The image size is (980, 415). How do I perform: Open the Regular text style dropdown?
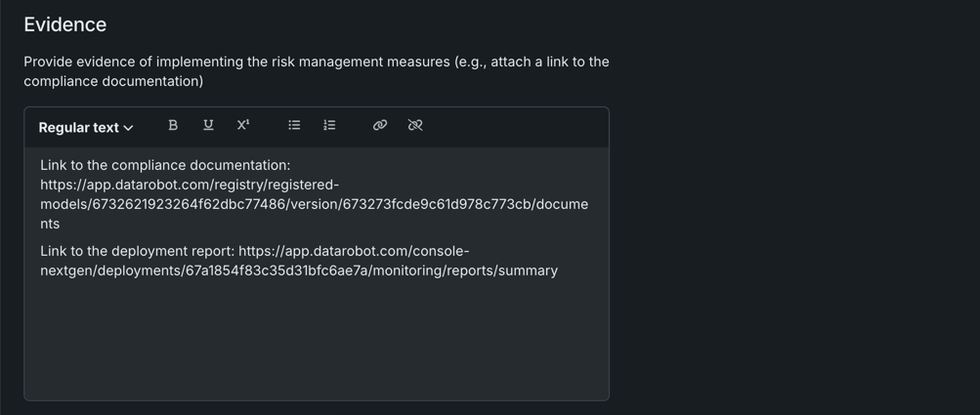click(x=78, y=128)
